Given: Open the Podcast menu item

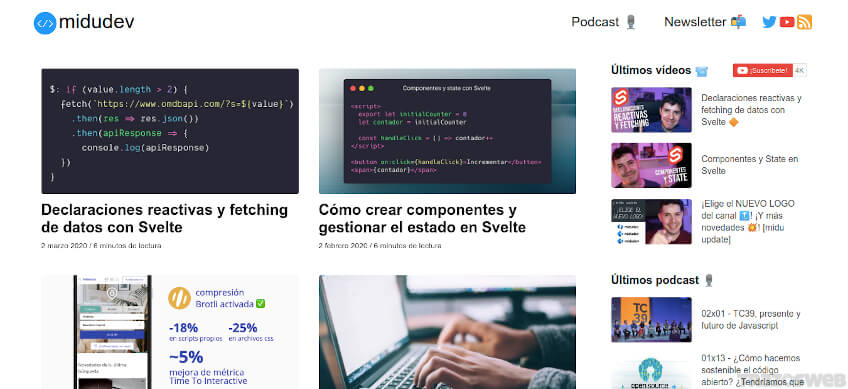Looking at the screenshot, I should click(x=595, y=22).
